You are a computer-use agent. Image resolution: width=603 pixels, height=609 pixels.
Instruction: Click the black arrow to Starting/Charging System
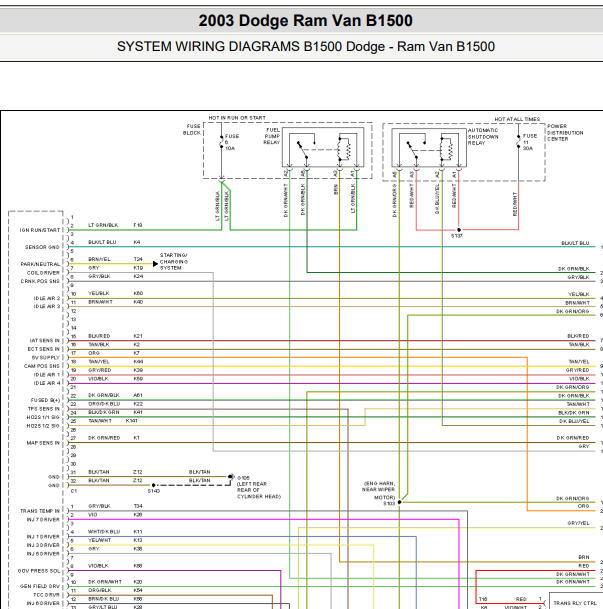click(x=155, y=264)
